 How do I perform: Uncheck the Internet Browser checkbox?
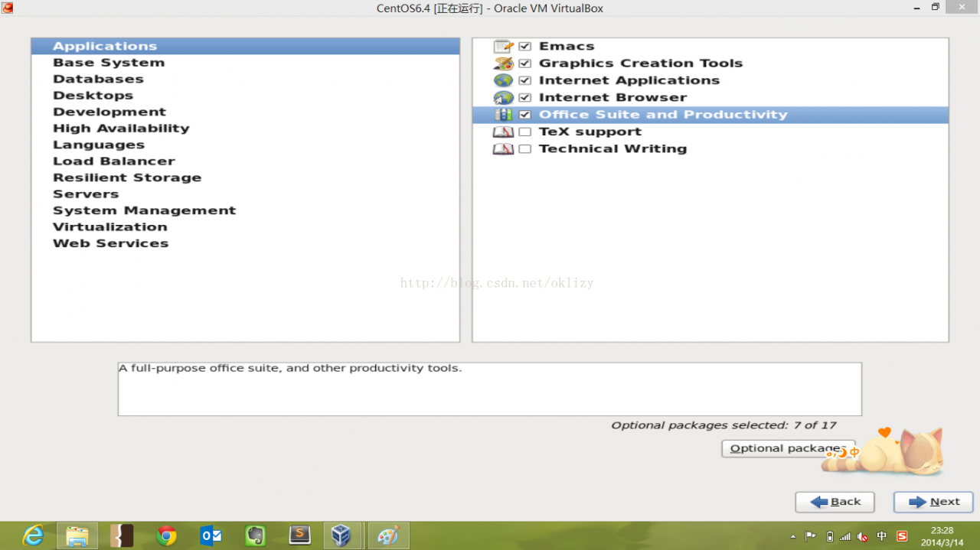(x=524, y=98)
